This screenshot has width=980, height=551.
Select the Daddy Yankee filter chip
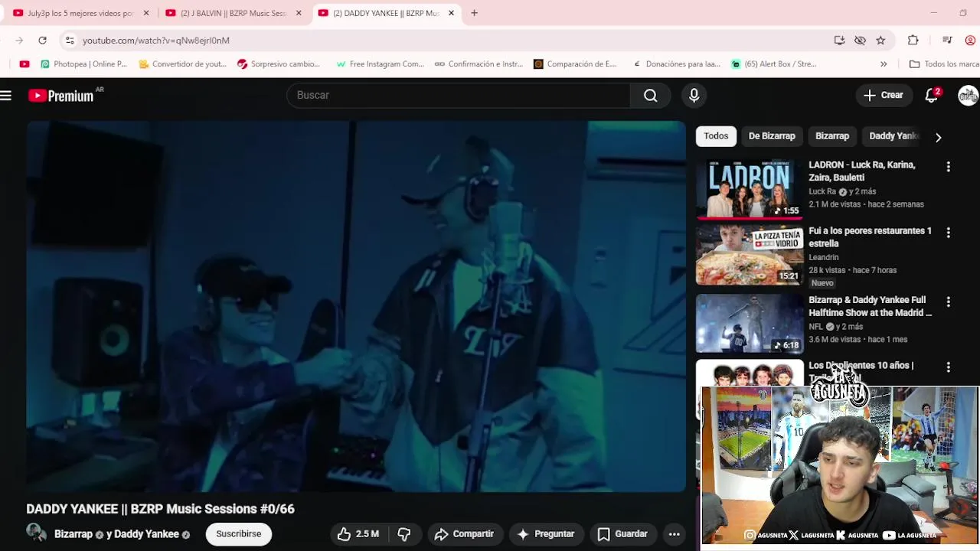coord(892,136)
